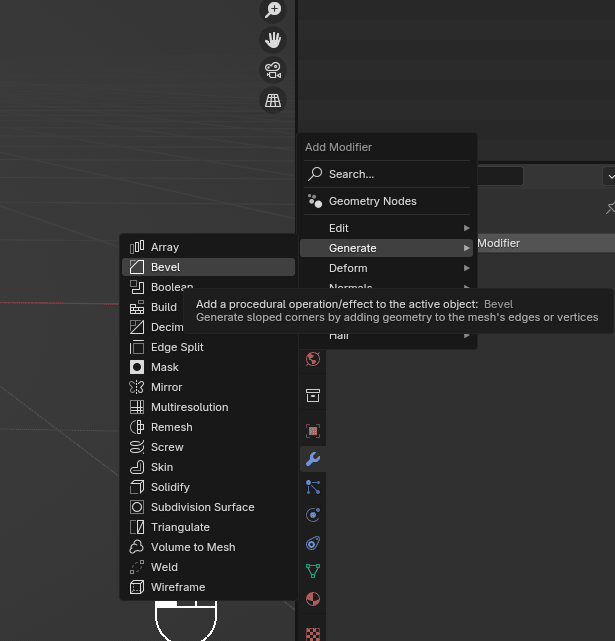Toggle camera view in the viewport
This screenshot has width=615, height=641.
[x=272, y=70]
